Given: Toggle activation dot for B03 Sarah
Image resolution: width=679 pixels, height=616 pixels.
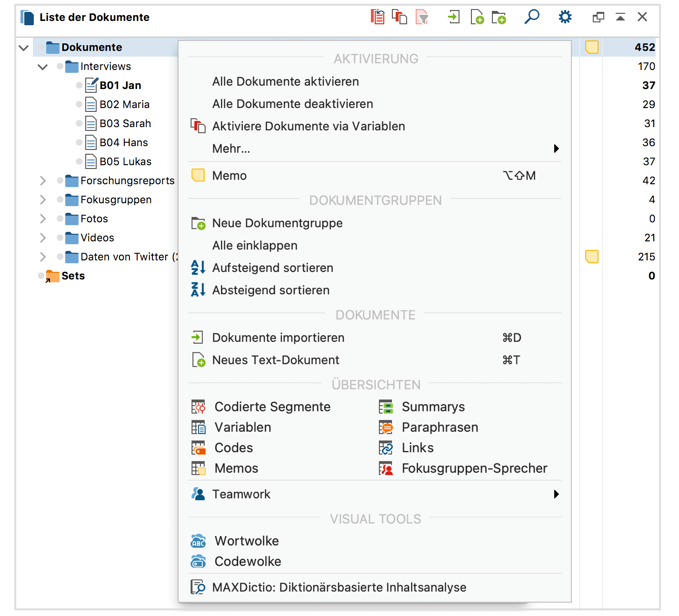Looking at the screenshot, I should [79, 123].
